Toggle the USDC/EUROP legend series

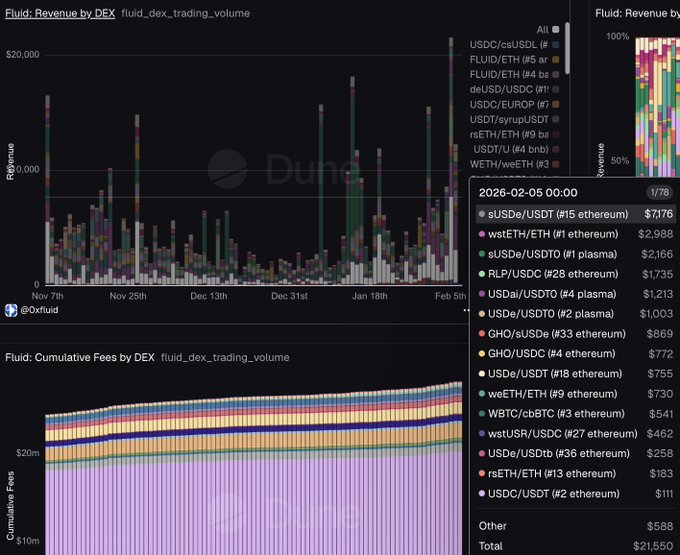[x=514, y=104]
